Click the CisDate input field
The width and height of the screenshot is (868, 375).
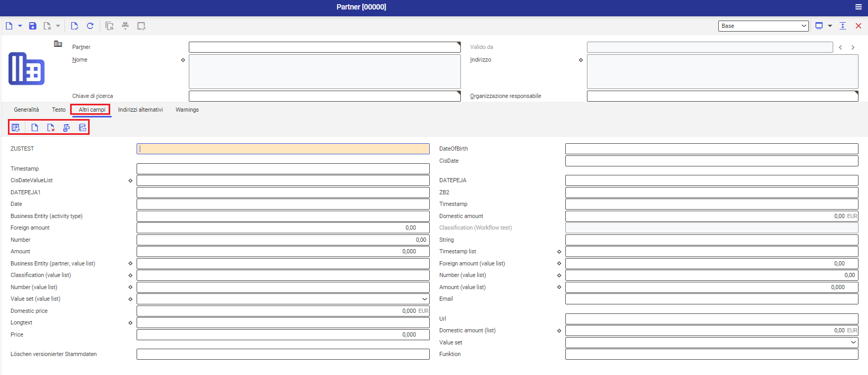pos(712,161)
